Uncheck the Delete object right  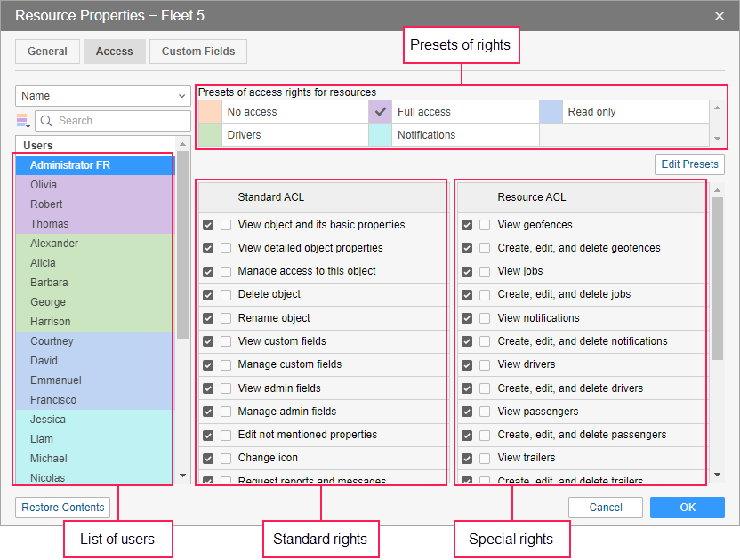pos(208,294)
